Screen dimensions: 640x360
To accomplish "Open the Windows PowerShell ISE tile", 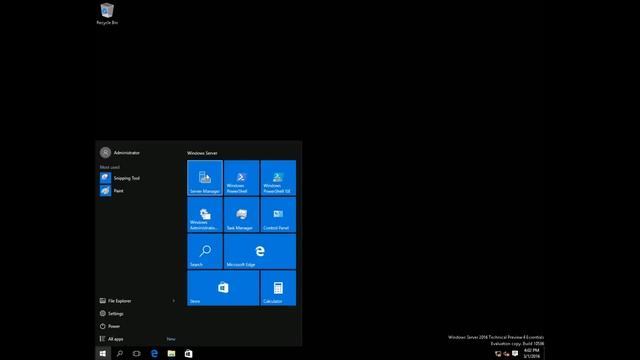I will (278, 178).
